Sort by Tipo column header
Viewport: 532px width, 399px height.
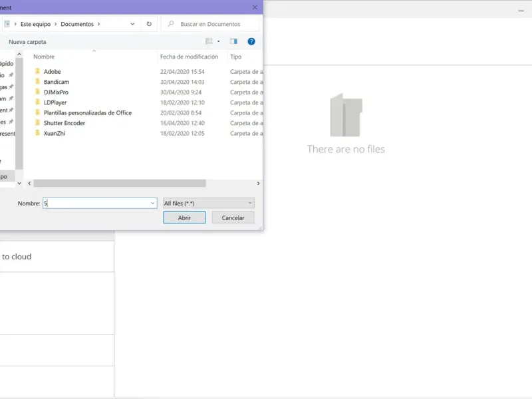pyautogui.click(x=236, y=57)
